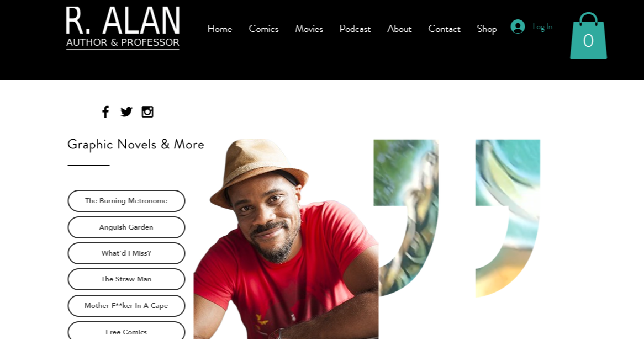This screenshot has height=340, width=644.
Task: Click the Log In link
Action: [x=542, y=26]
